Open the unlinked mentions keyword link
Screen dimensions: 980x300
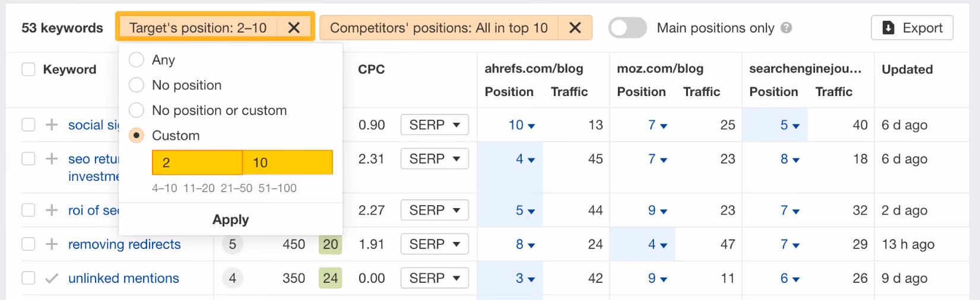(123, 278)
